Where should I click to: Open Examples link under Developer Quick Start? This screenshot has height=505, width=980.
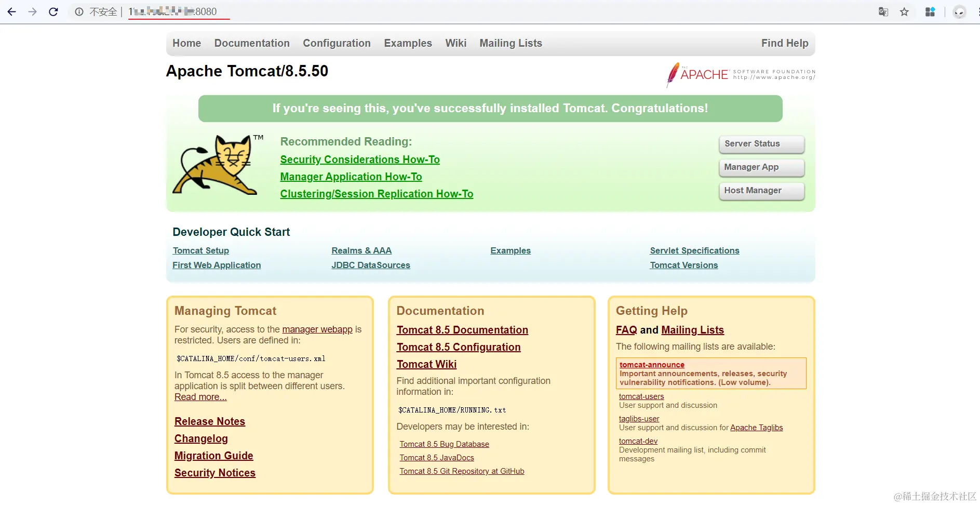pos(511,250)
